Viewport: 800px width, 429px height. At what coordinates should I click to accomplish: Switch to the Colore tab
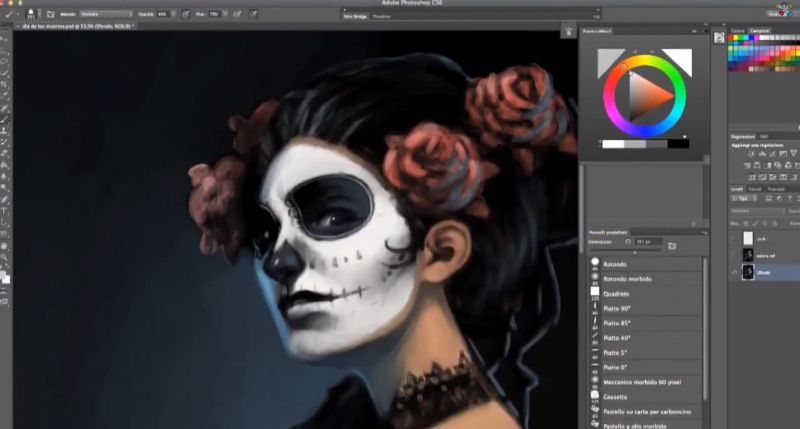tap(738, 31)
